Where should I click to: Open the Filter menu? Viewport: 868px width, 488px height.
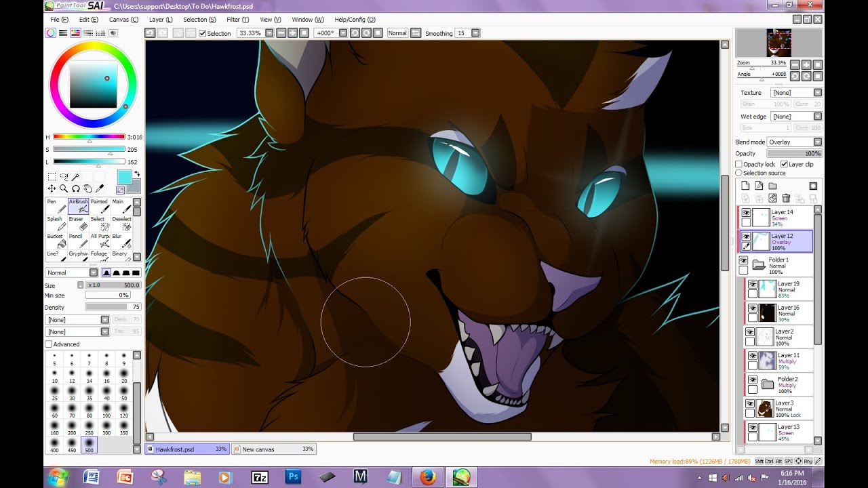click(x=237, y=20)
